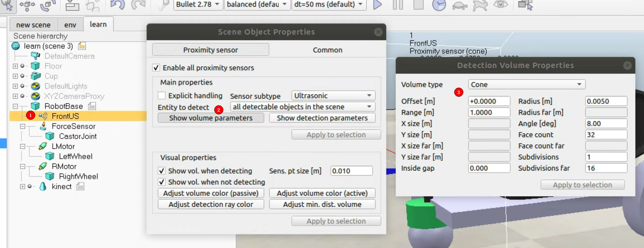Click Show detection parameters button
The width and height of the screenshot is (644, 248).
coord(322,118)
